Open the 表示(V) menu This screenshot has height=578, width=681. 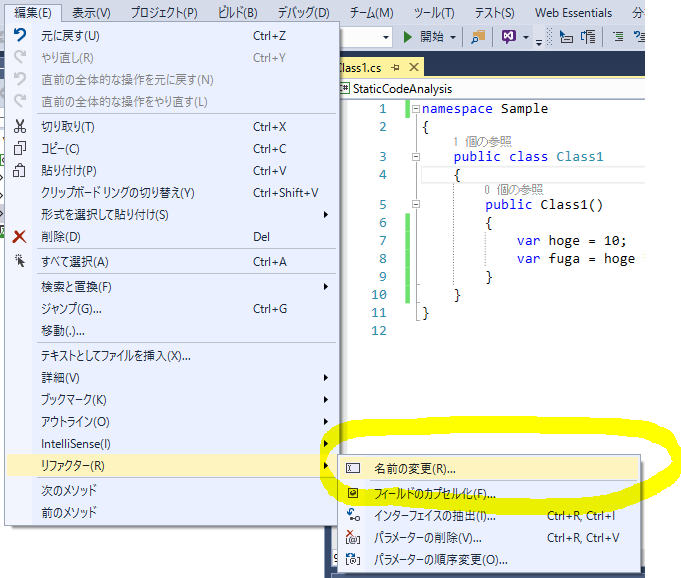tap(91, 13)
